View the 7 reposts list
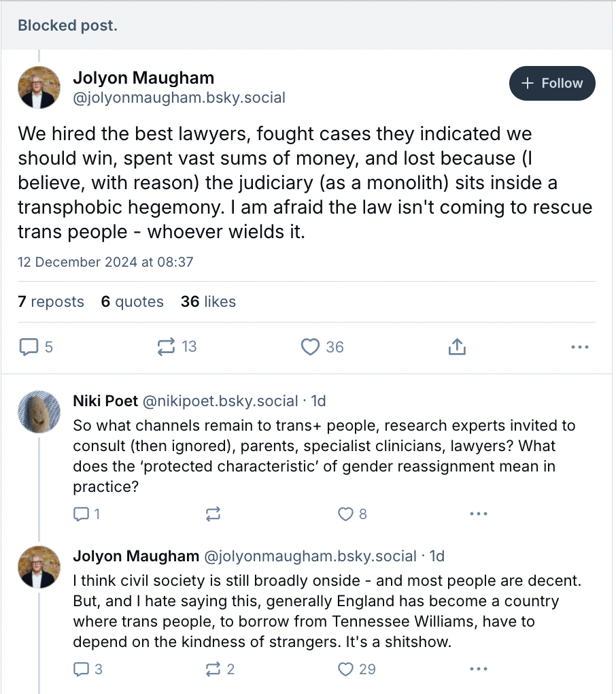Screen dimensions: 616x694 pyautogui.click(x=51, y=301)
